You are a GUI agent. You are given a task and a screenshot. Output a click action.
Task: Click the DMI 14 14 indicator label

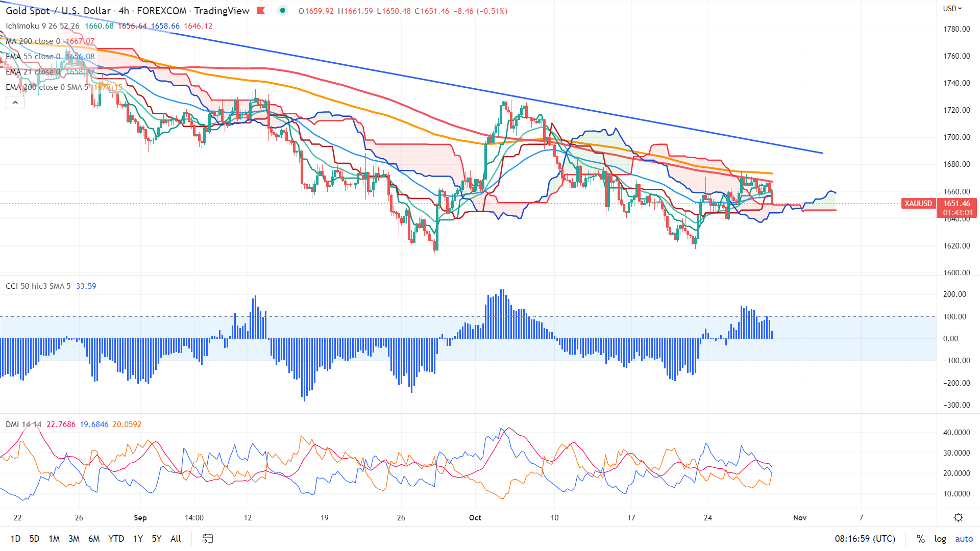pos(23,424)
